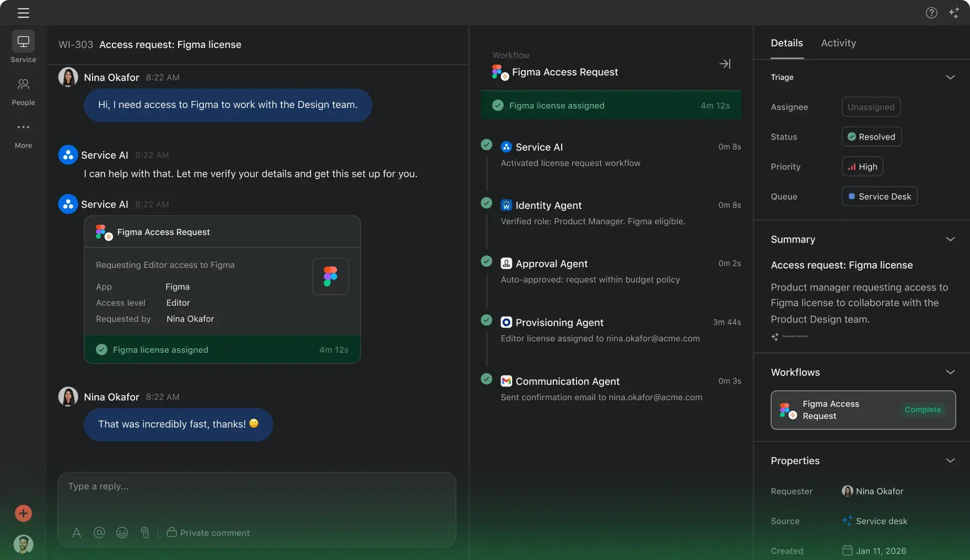Click the WI-303 work item ID

[76, 45]
